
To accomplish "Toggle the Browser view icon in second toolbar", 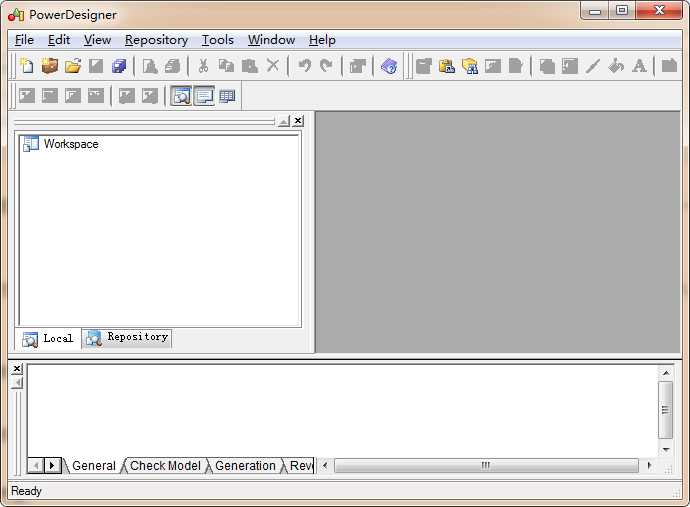I will pyautogui.click(x=181, y=96).
